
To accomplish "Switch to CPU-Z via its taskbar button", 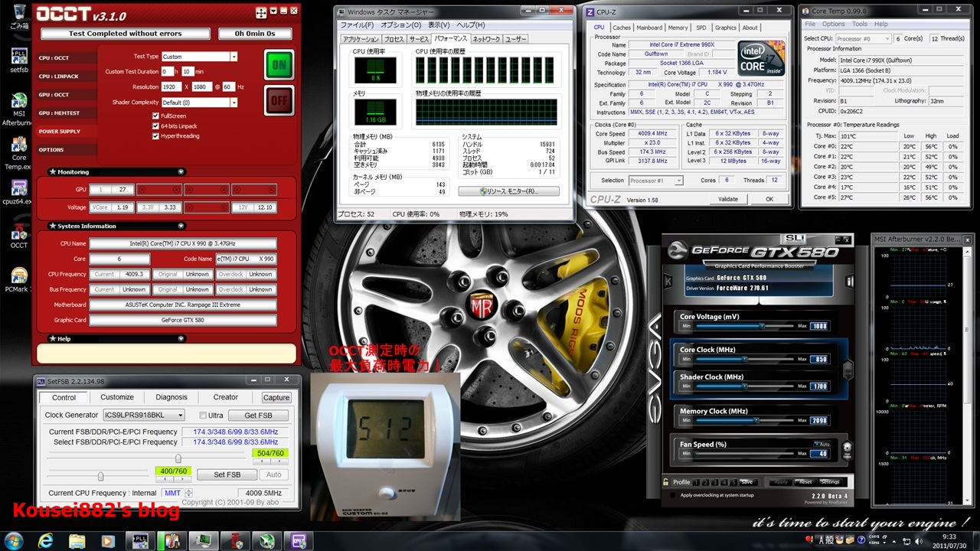I will (298, 540).
